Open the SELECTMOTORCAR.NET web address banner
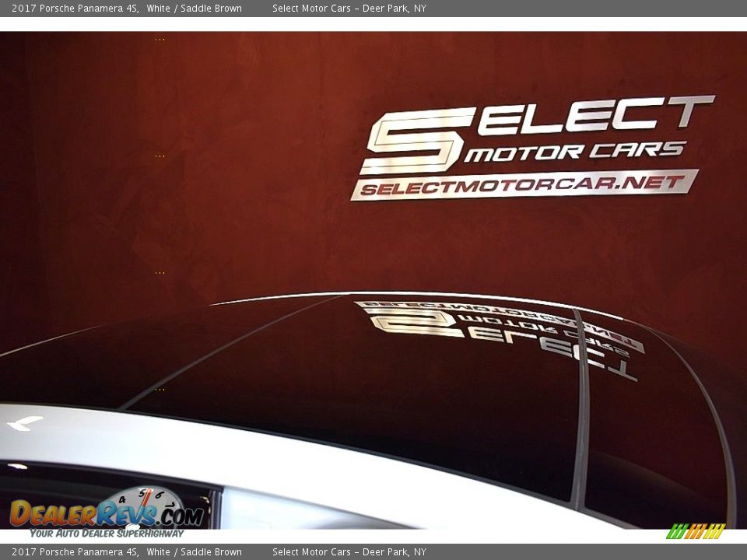Image resolution: width=747 pixels, height=560 pixels. [x=523, y=185]
